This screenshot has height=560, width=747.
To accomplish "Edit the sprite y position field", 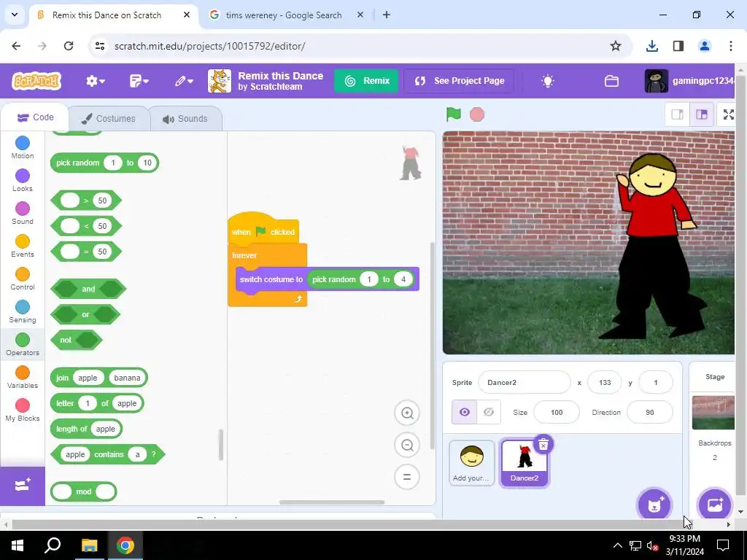I will (656, 382).
